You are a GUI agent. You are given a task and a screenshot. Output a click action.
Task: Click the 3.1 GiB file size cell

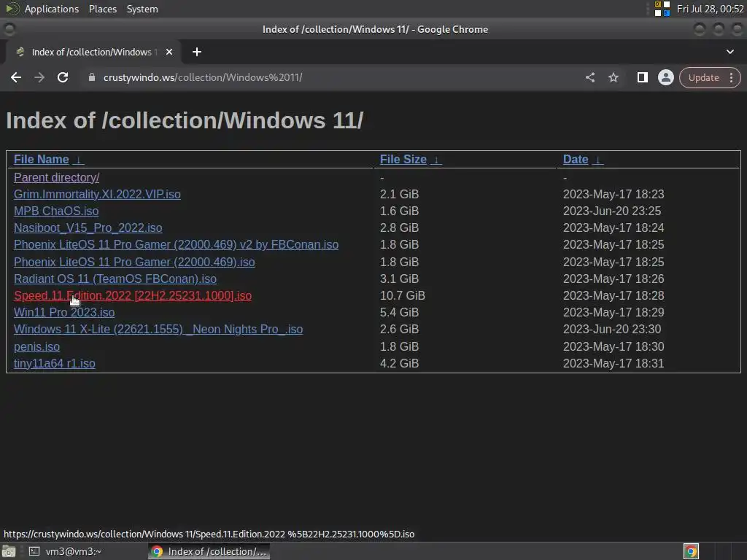point(399,279)
